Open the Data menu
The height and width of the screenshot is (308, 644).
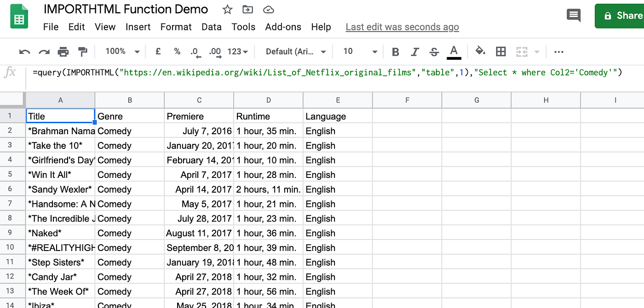[x=212, y=27]
